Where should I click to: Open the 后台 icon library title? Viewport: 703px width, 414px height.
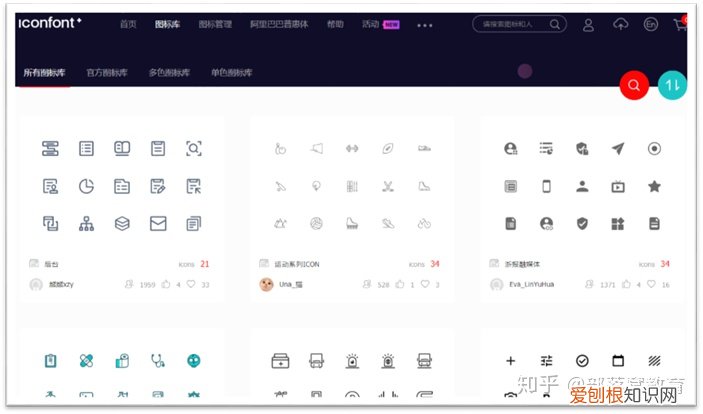[x=52, y=264]
